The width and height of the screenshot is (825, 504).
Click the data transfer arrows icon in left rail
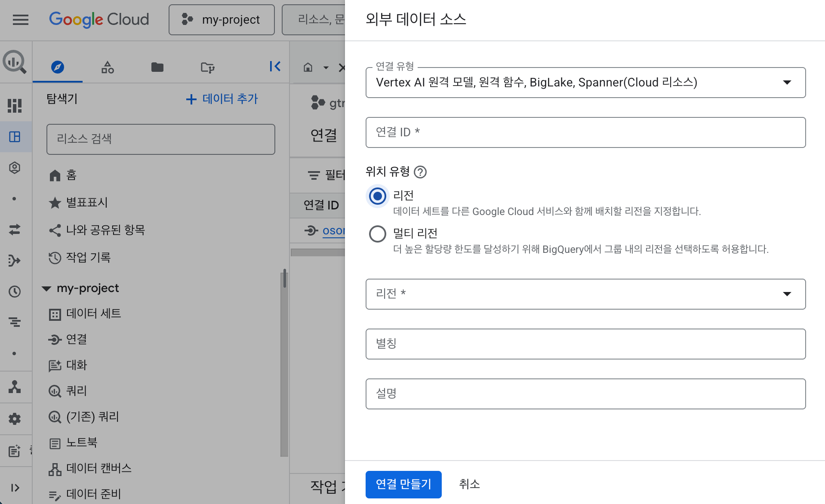15,230
